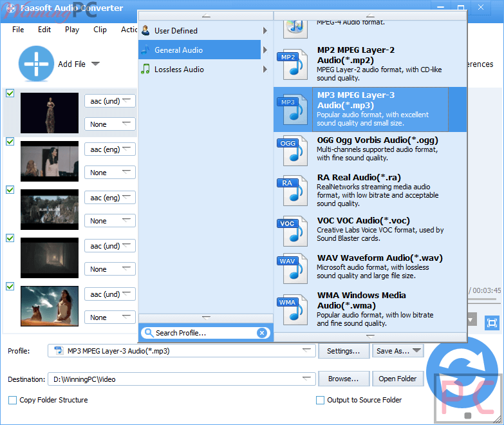504x425 pixels.
Task: Uncheck the second file's checkbox
Action: [x=10, y=142]
